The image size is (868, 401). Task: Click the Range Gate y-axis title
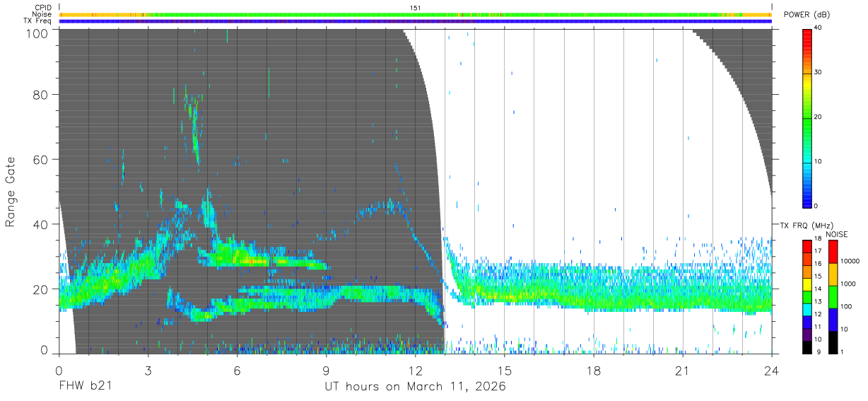(x=11, y=192)
